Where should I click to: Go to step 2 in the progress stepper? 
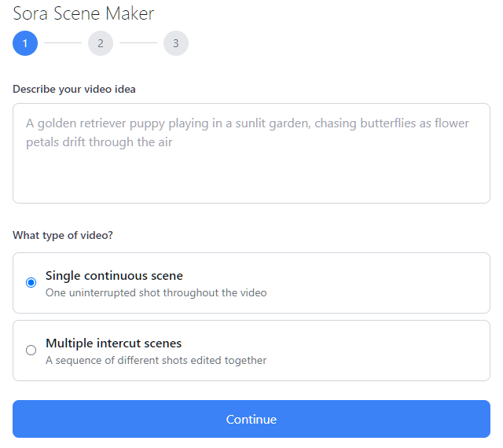click(101, 43)
